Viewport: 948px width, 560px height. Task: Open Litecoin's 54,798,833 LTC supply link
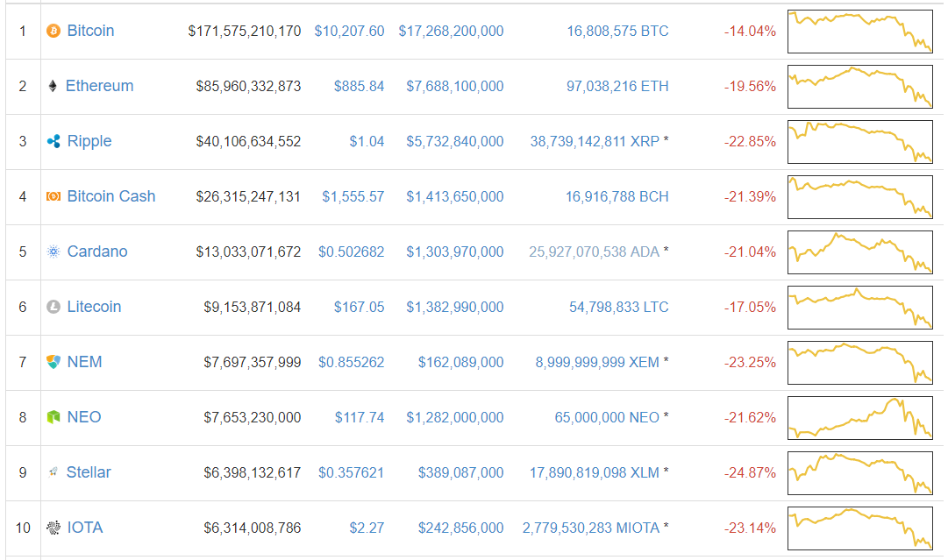618,307
